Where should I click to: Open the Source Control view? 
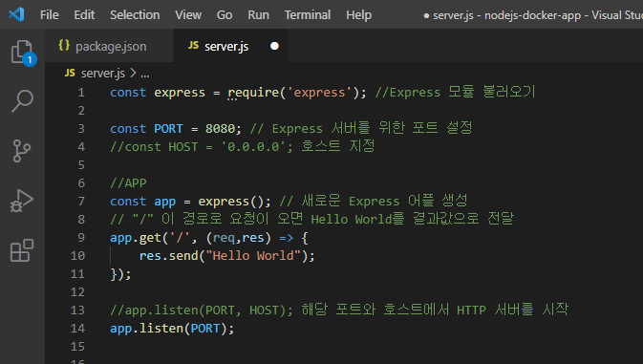pyautogui.click(x=21, y=151)
